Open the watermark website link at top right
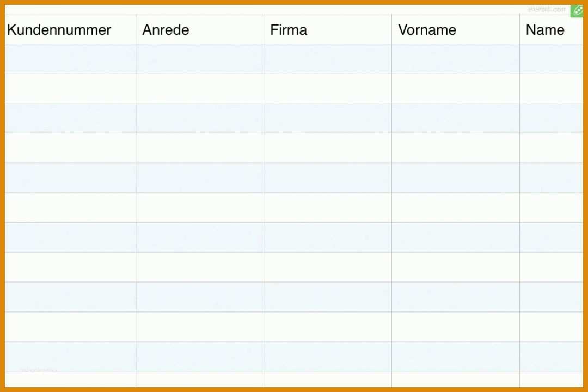 (x=546, y=9)
